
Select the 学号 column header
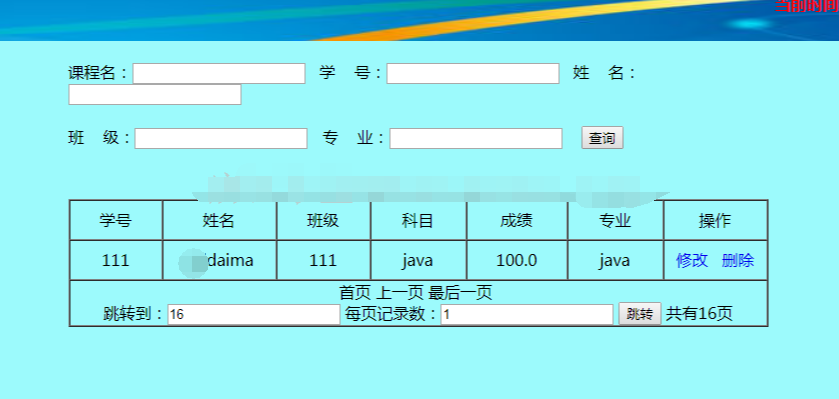(x=116, y=220)
